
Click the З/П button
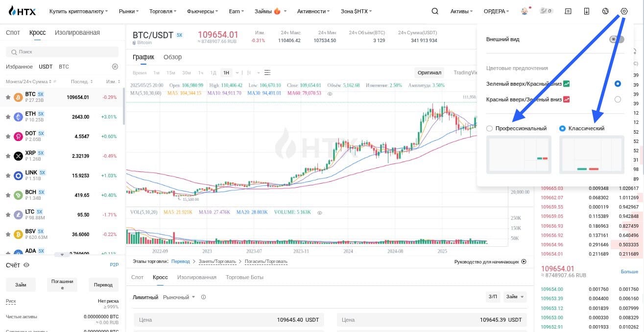click(493, 297)
